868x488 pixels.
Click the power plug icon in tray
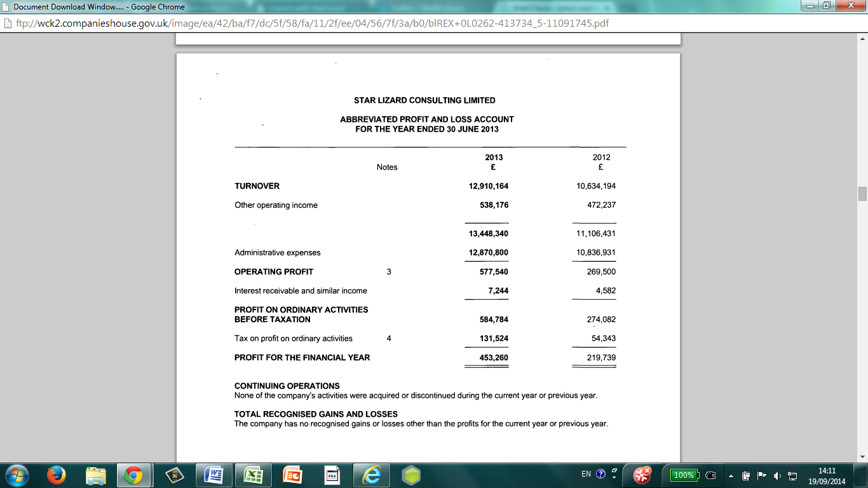pyautogui.click(x=711, y=475)
